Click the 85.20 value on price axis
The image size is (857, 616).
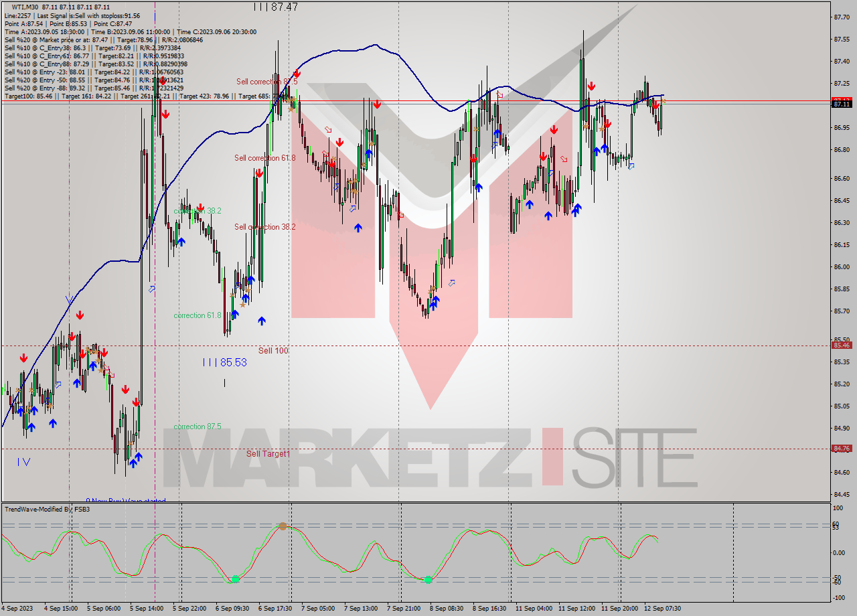pos(841,384)
